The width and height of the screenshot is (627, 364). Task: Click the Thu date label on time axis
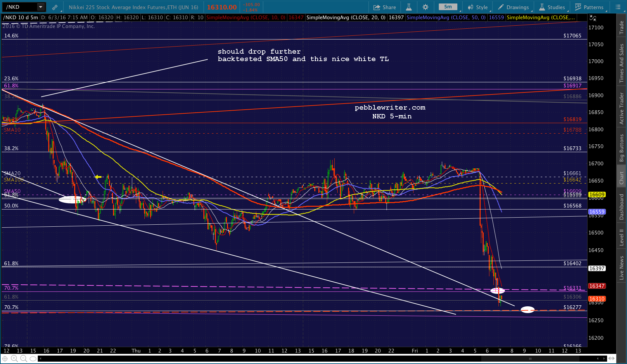coord(136,351)
